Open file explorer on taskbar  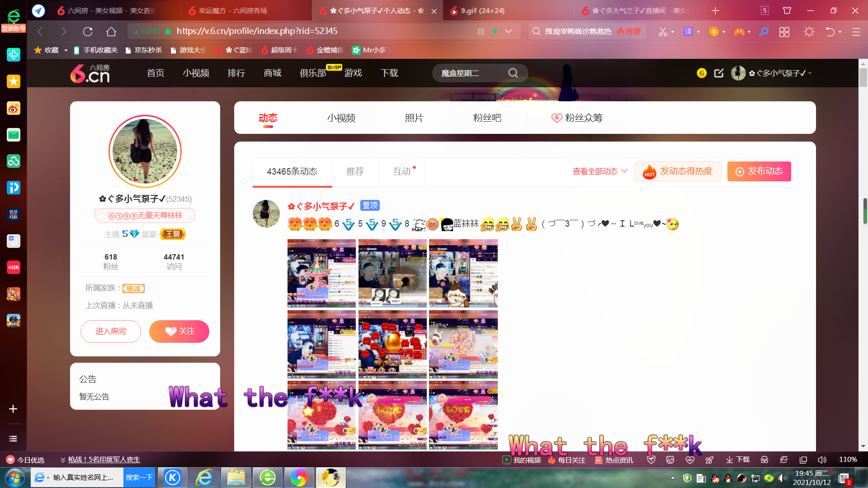click(x=236, y=478)
